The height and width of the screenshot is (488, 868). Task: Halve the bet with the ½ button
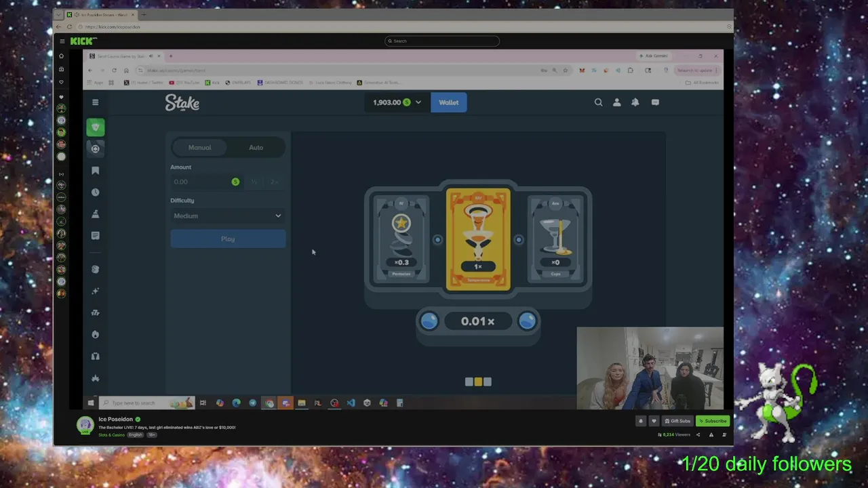point(254,182)
